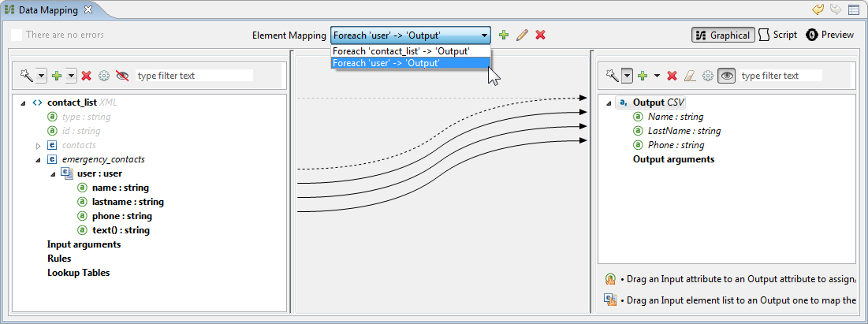The width and height of the screenshot is (868, 324).
Task: Edit element mapping using the pencil icon
Action: click(522, 35)
